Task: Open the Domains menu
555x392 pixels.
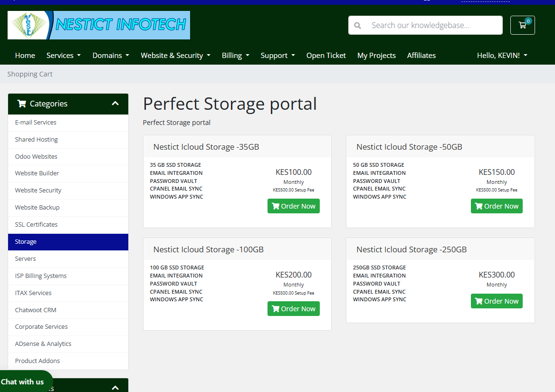Action: click(110, 55)
